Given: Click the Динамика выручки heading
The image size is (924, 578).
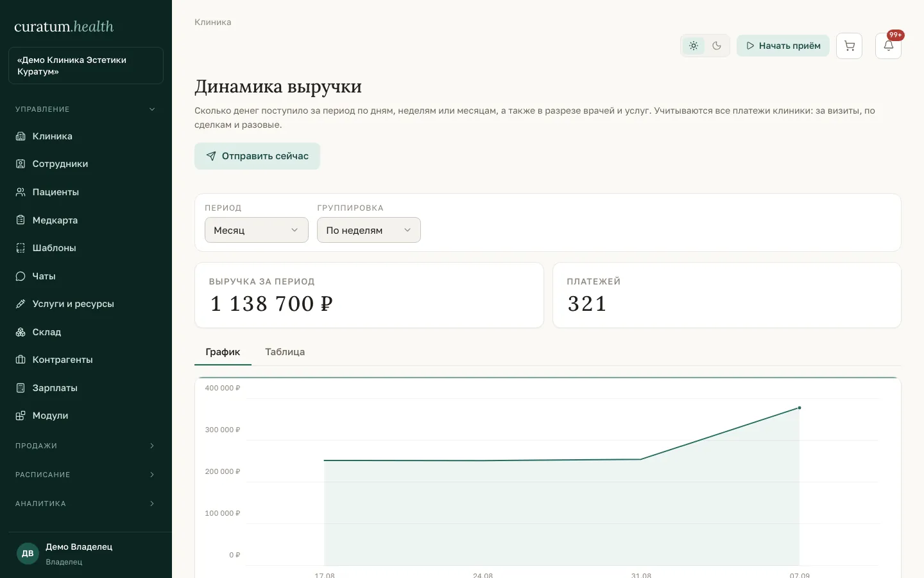Looking at the screenshot, I should pos(278,86).
